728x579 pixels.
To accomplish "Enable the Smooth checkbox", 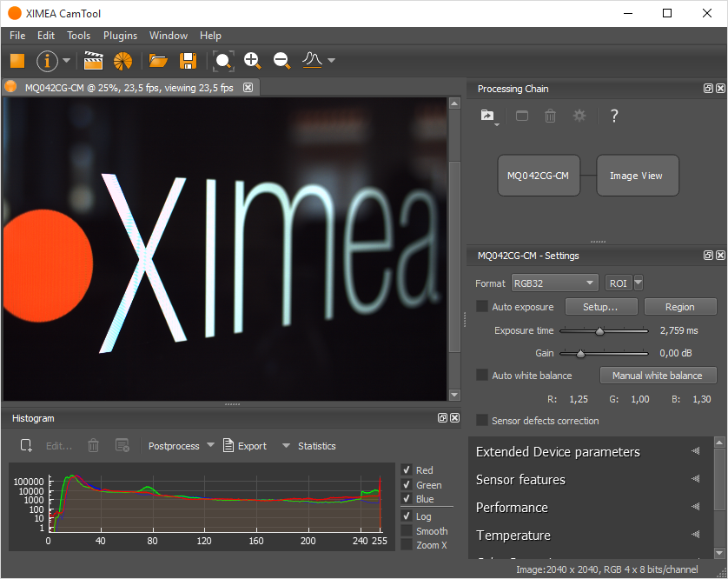I will tap(407, 530).
